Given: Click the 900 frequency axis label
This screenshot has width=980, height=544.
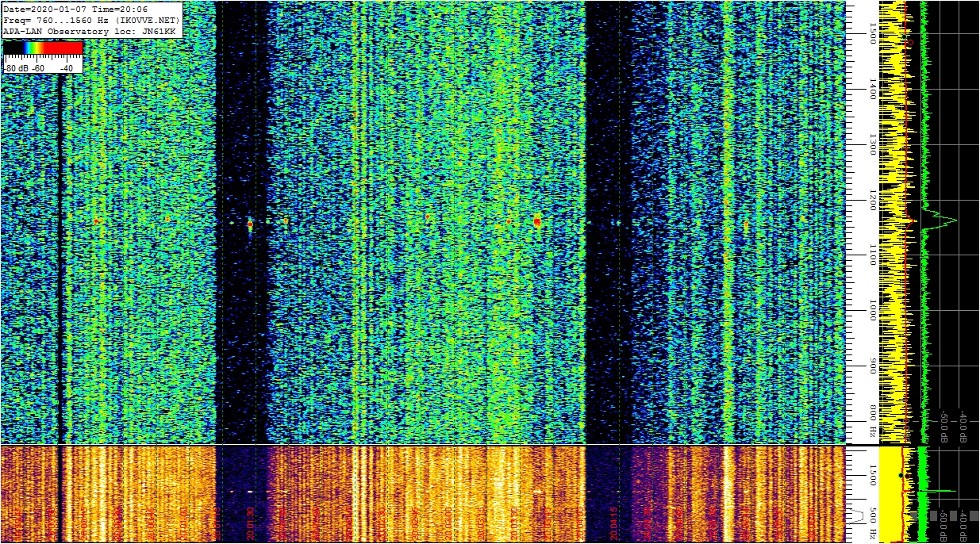Looking at the screenshot, I should point(871,366).
